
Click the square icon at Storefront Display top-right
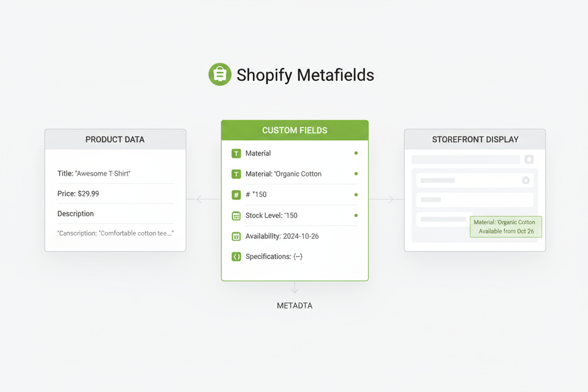[x=529, y=159]
